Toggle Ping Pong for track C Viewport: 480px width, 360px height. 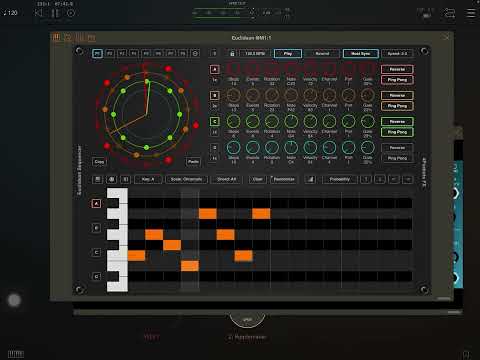pyautogui.click(x=397, y=132)
